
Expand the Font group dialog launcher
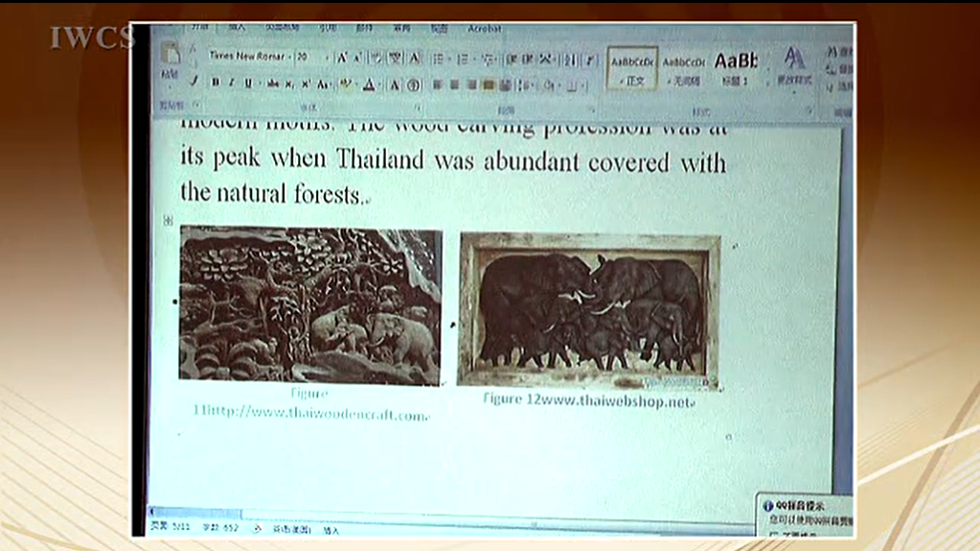[x=417, y=106]
